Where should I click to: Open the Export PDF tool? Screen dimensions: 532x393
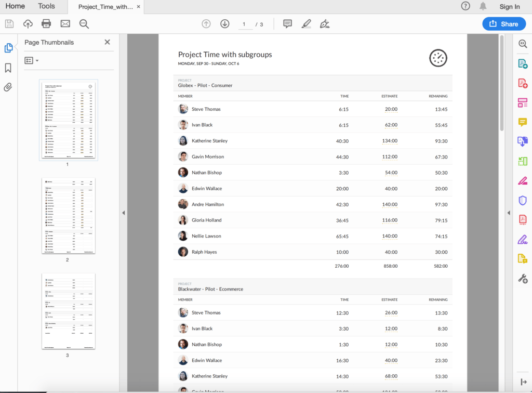click(523, 63)
